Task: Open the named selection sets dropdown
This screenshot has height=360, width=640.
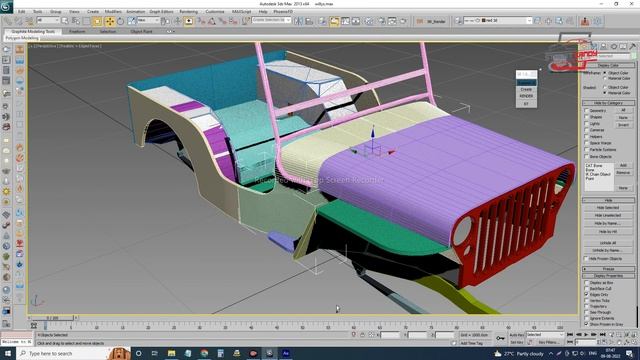Action: point(271,20)
